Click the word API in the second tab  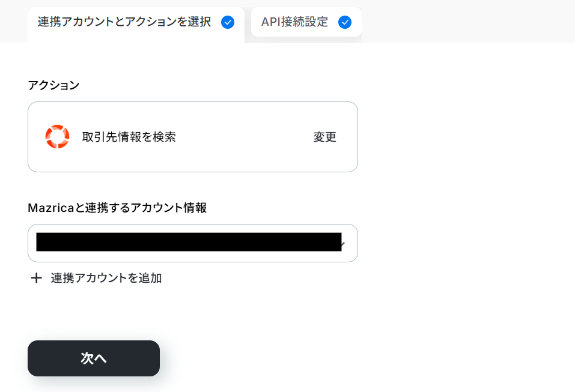(x=273, y=22)
